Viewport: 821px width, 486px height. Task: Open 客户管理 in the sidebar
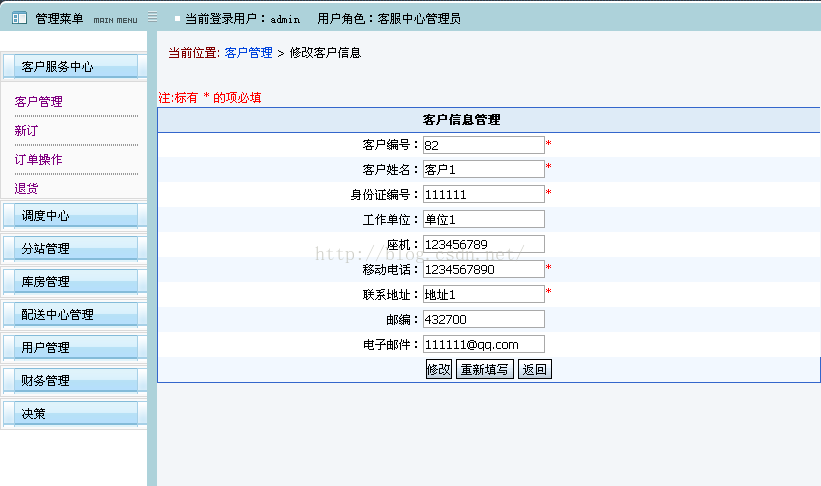(x=38, y=102)
